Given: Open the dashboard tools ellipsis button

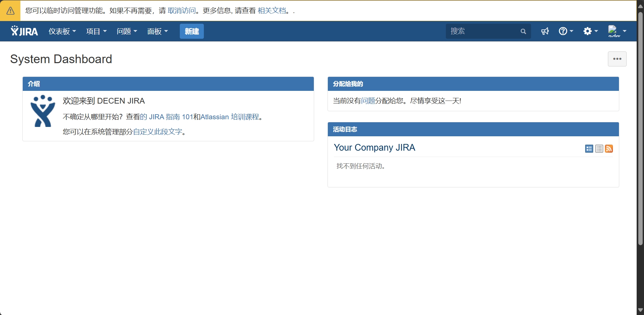Looking at the screenshot, I should pos(617,59).
